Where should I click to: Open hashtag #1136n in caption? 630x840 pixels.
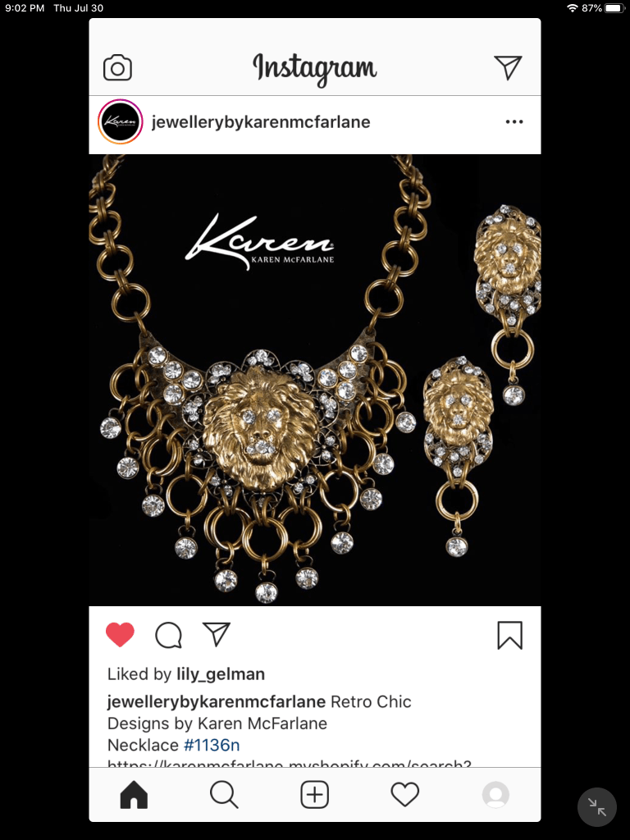click(212, 745)
